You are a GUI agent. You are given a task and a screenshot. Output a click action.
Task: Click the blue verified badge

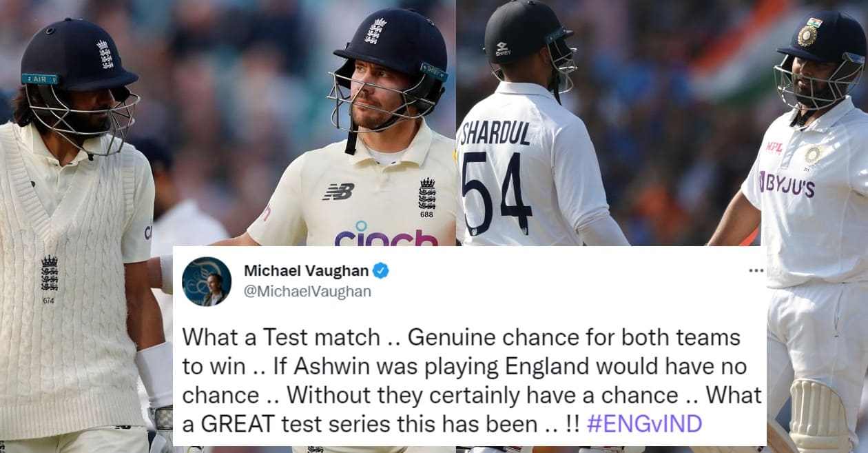pos(381,270)
